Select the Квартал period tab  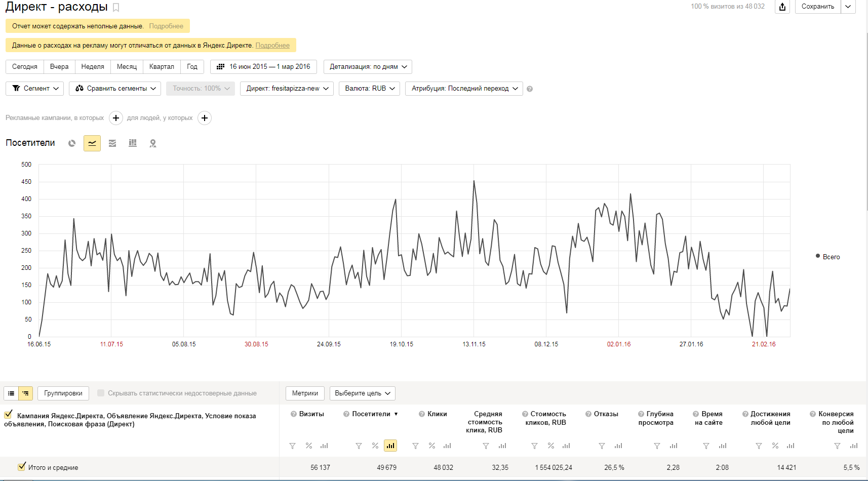pyautogui.click(x=162, y=67)
